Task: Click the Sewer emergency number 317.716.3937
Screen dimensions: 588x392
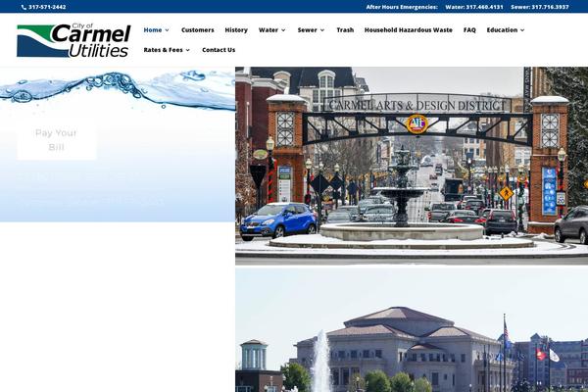Action: coord(540,7)
